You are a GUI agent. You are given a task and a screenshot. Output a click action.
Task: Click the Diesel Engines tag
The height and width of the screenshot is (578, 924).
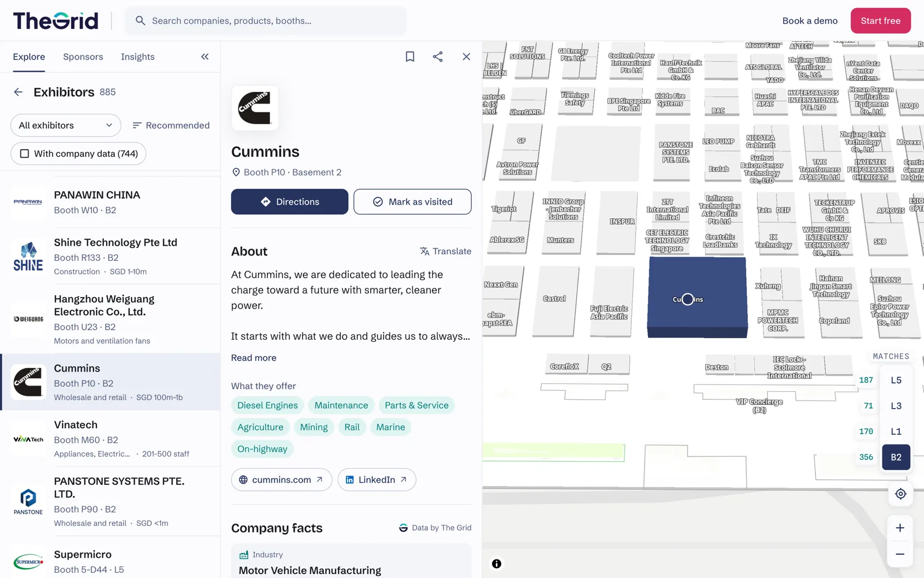[x=267, y=405]
